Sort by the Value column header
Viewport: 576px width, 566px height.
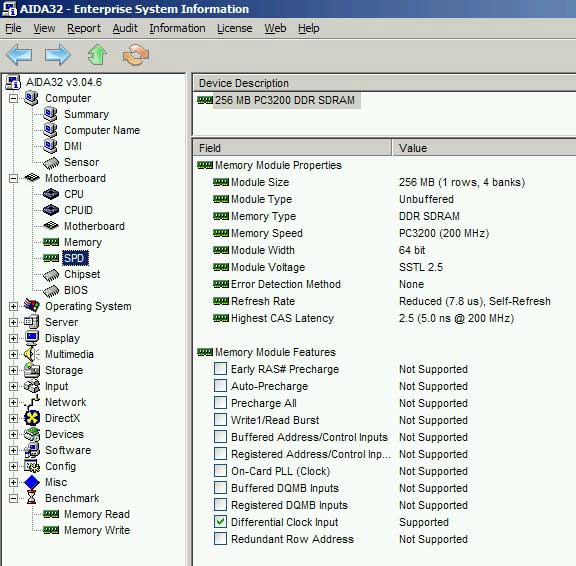tap(484, 148)
